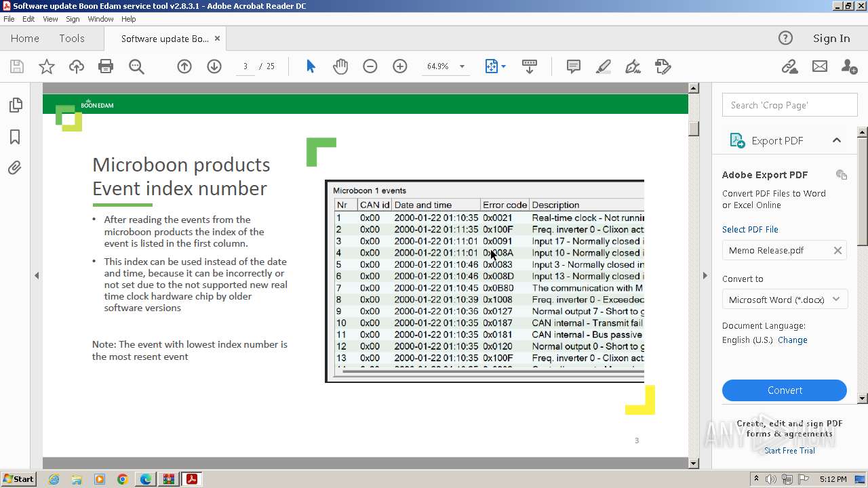The width and height of the screenshot is (868, 488).
Task: Switch to the Tools tab
Action: pyautogui.click(x=72, y=39)
